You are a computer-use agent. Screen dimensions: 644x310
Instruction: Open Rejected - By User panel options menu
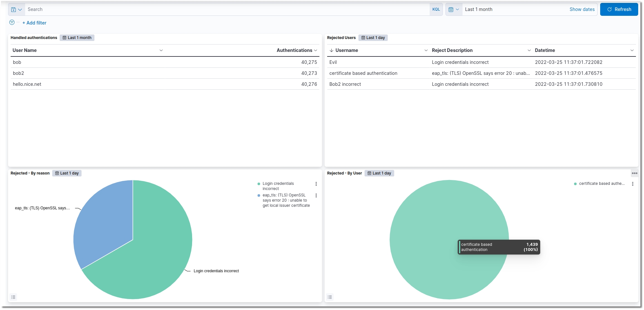click(634, 173)
